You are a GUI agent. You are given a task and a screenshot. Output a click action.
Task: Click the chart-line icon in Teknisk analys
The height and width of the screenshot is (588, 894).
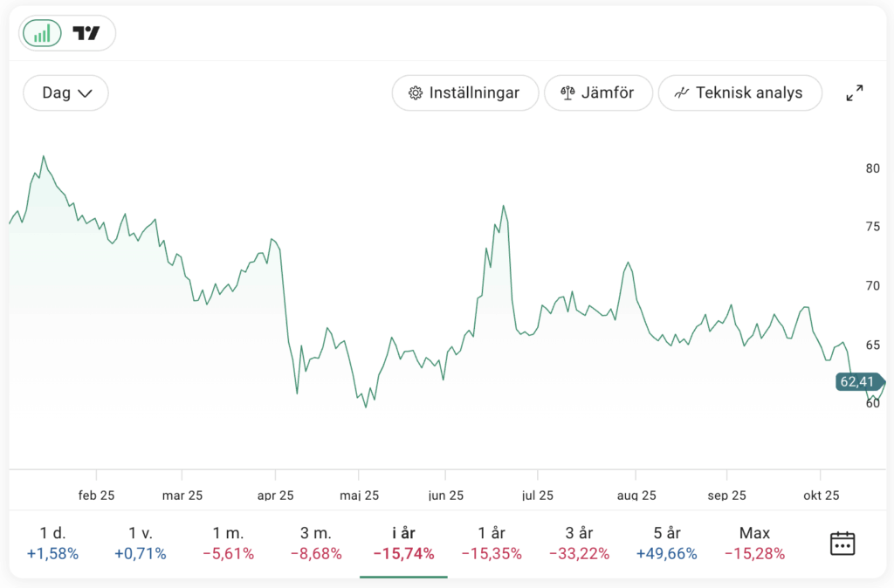point(682,92)
